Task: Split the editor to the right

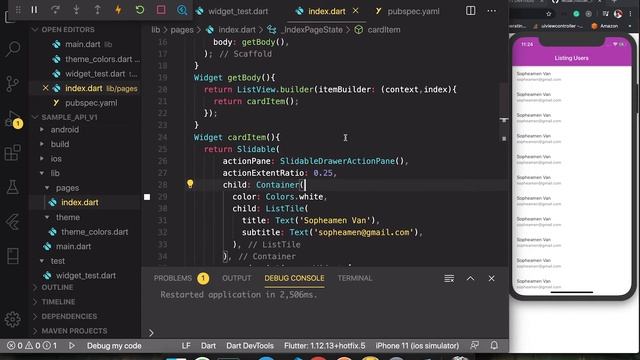Action: click(x=470, y=11)
